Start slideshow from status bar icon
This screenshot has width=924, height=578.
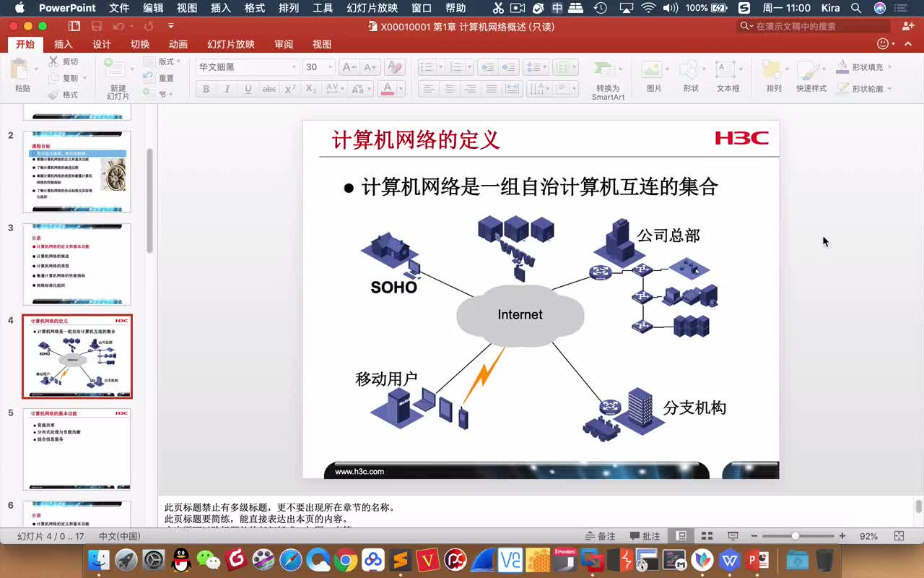tap(733, 536)
